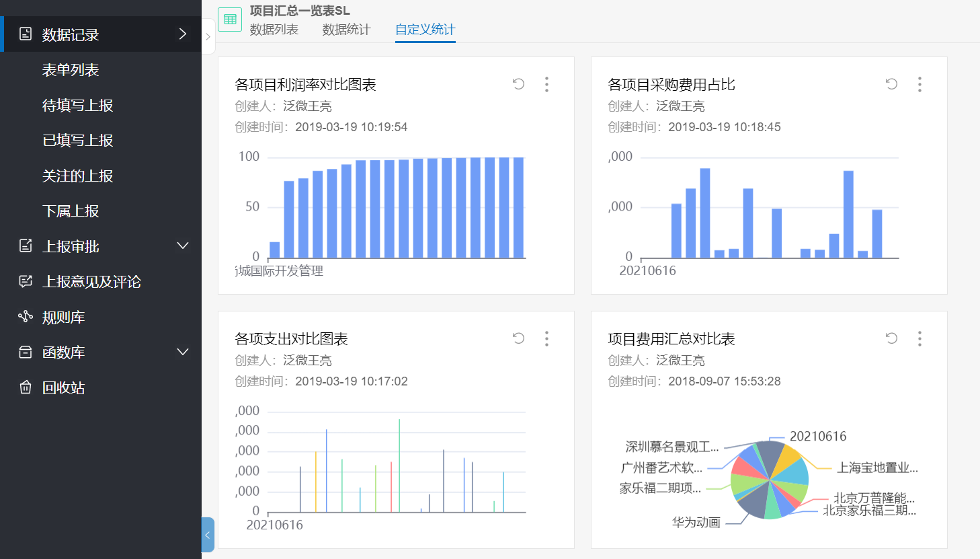Collapse the sidebar using the blue arrow handle
Viewport: 980px width, 559px height.
[207, 535]
